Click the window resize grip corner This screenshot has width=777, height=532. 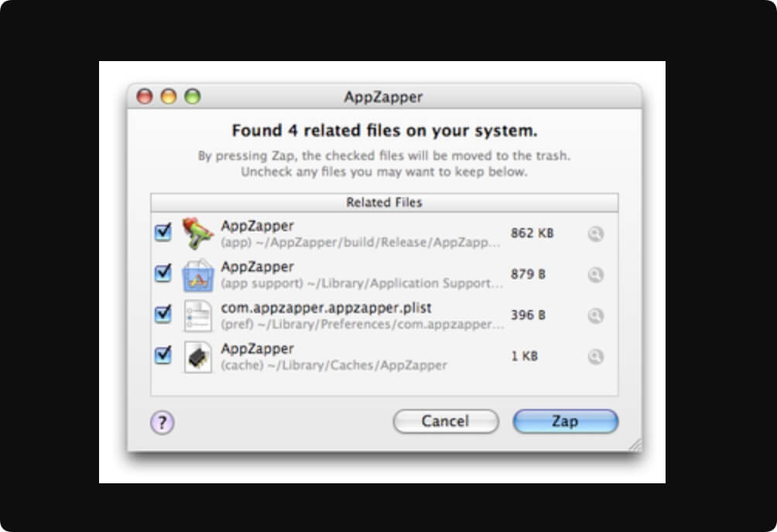[635, 445]
